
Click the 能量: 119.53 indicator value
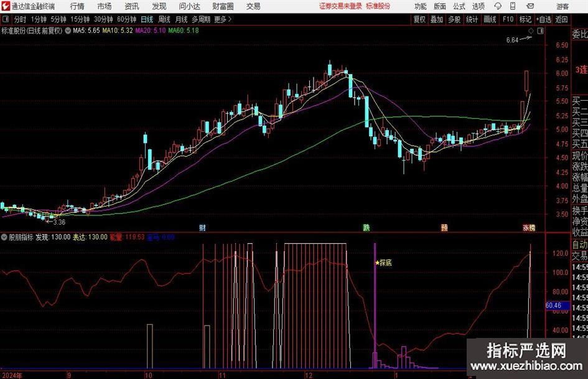click(x=127, y=237)
